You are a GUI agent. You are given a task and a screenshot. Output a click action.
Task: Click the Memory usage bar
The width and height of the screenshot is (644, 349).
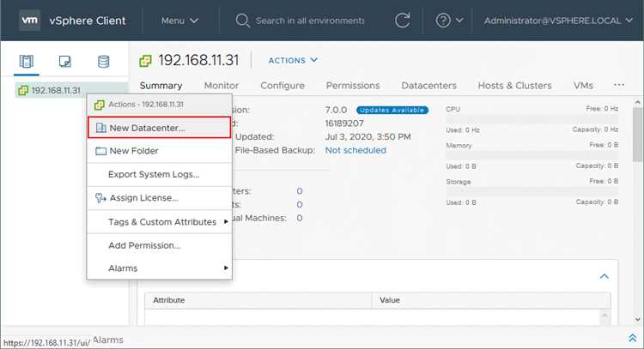532,156
